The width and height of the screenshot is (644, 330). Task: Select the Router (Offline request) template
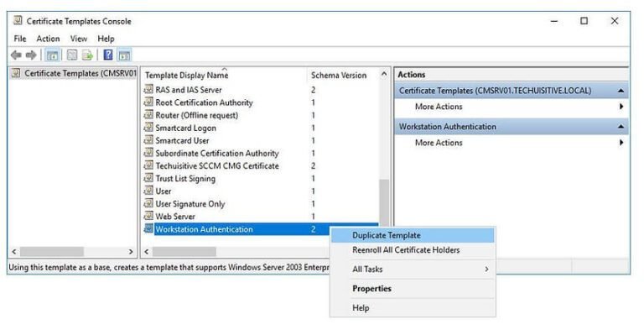197,115
